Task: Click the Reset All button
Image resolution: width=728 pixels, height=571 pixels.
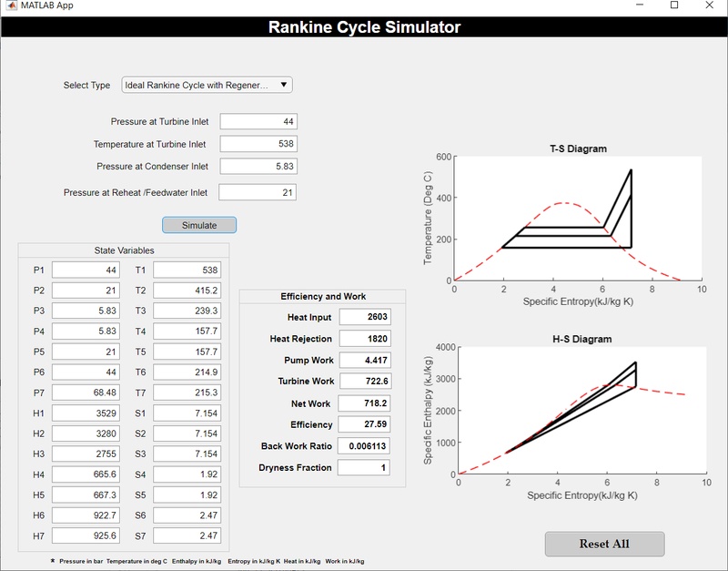Action: [604, 544]
